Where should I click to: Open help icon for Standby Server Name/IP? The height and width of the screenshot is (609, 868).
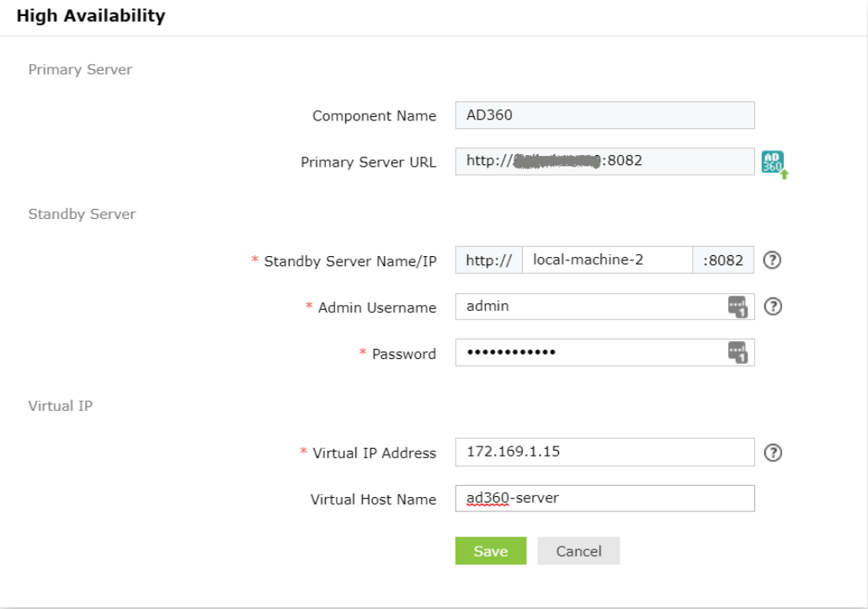point(772,259)
